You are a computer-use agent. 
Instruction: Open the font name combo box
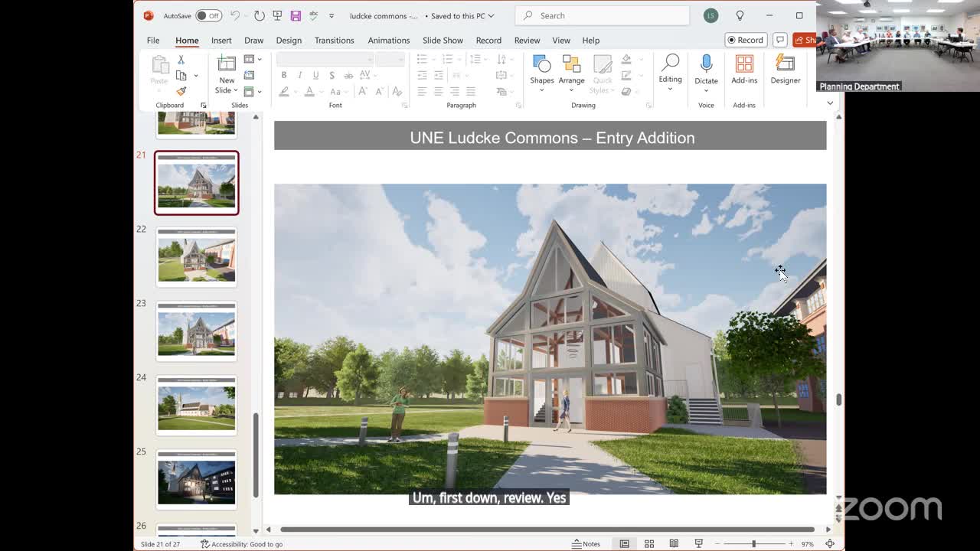click(325, 59)
